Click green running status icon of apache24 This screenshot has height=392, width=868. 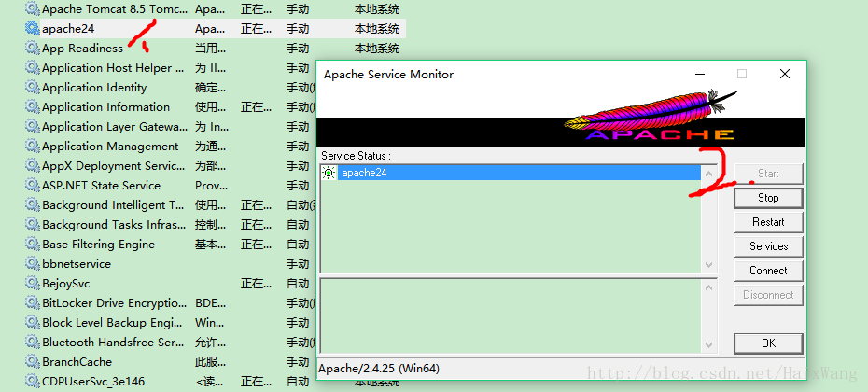point(329,173)
